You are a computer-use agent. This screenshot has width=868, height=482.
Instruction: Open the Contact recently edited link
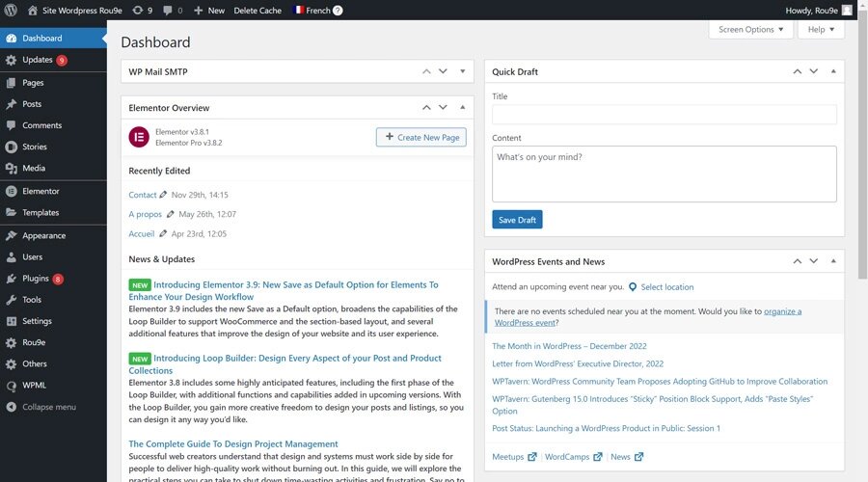[x=143, y=195]
